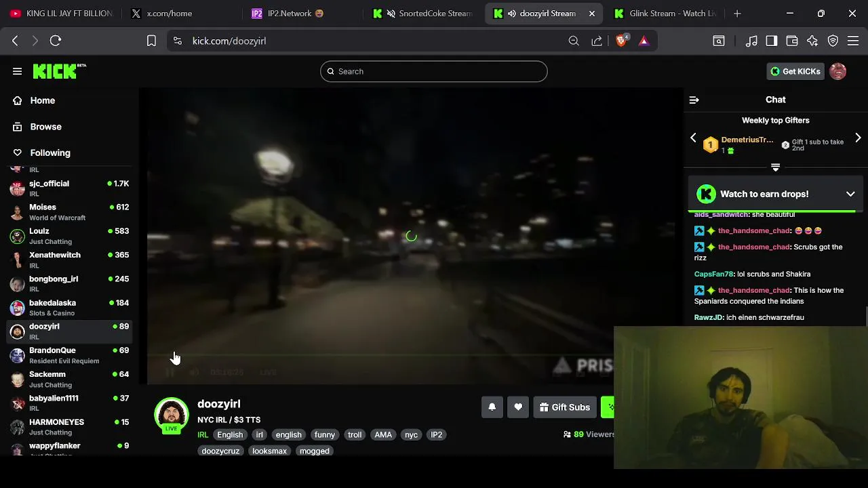Click the troll tag
This screenshot has width=868, height=488.
(355, 434)
